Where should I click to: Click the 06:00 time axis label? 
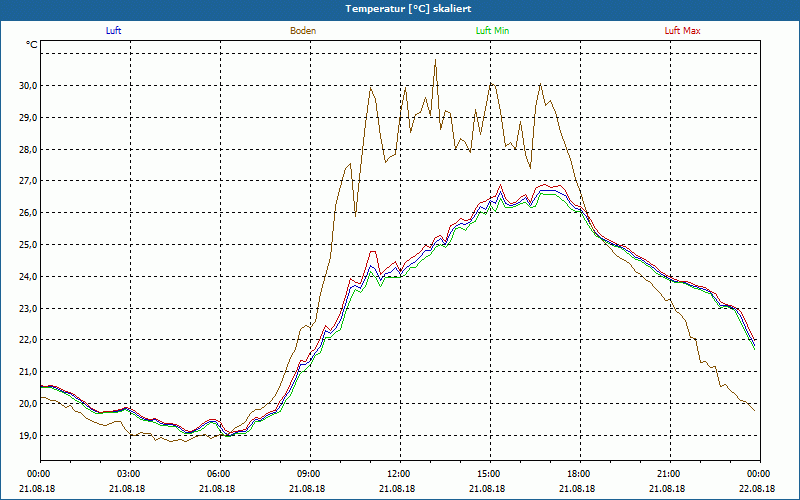[220, 474]
